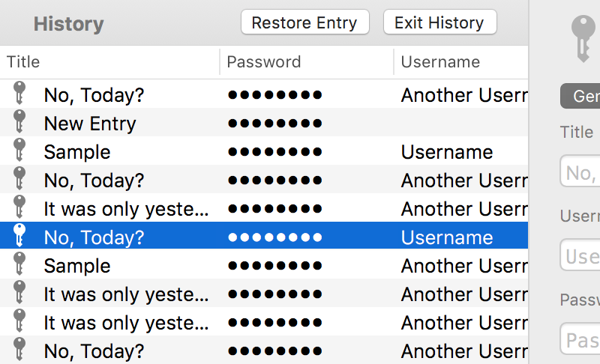Open the dark "Gen…" tab in side panel
Screen dimensions: 600x364
pyautogui.click(x=580, y=96)
